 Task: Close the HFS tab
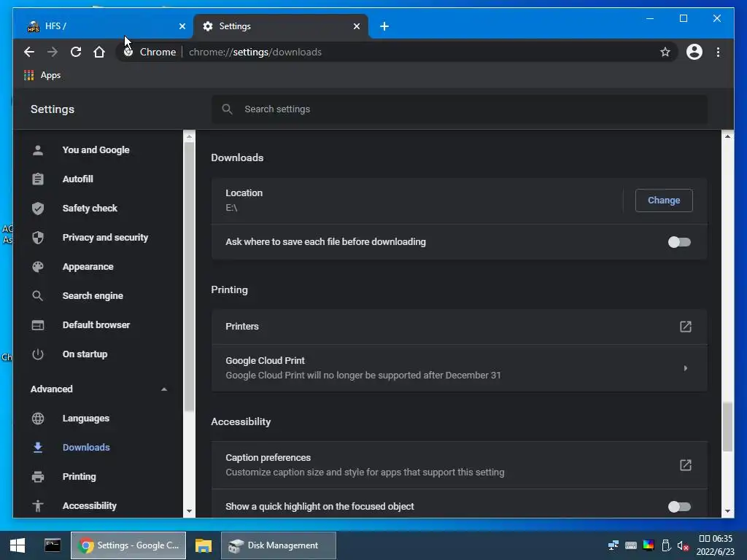pyautogui.click(x=182, y=26)
